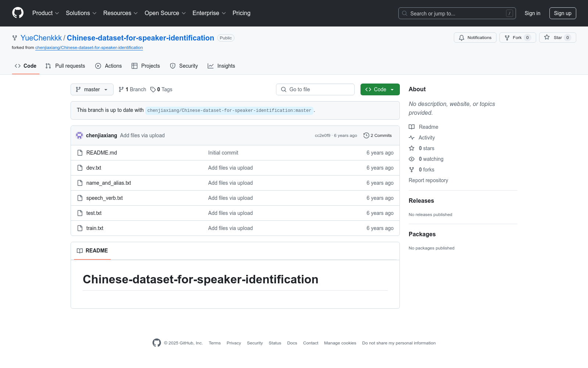The height and width of the screenshot is (368, 588).
Task: Open commit hash cc2e0f9
Action: click(323, 135)
